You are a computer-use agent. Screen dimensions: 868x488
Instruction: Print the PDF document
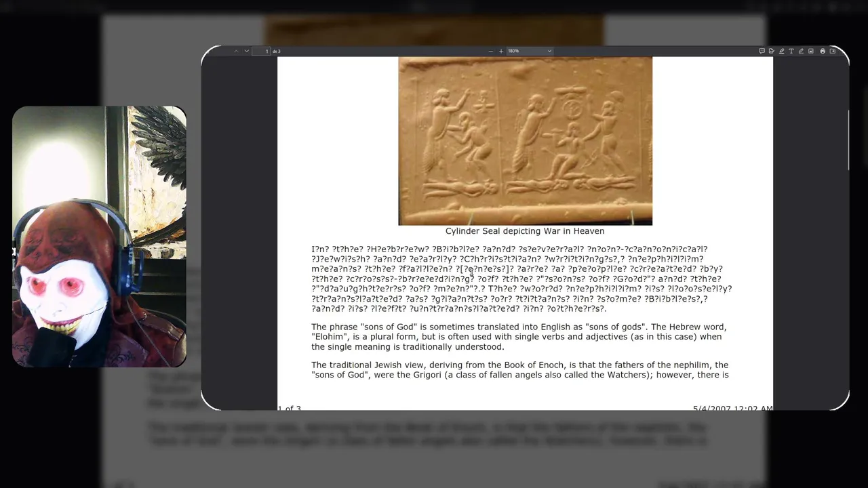[x=823, y=51]
